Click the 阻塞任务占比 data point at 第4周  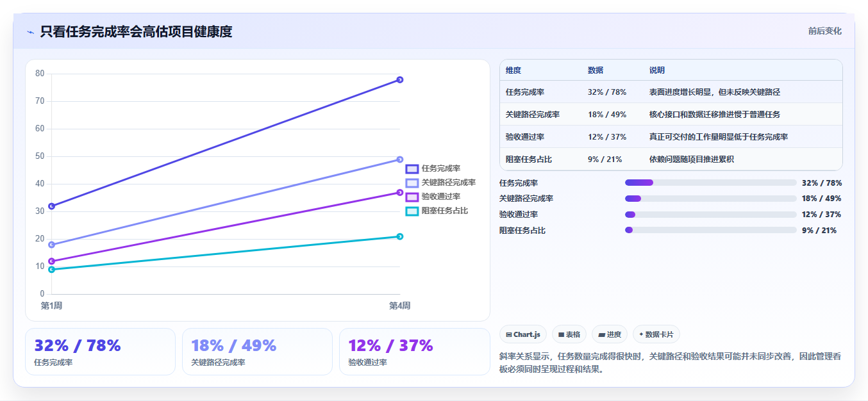(x=399, y=236)
